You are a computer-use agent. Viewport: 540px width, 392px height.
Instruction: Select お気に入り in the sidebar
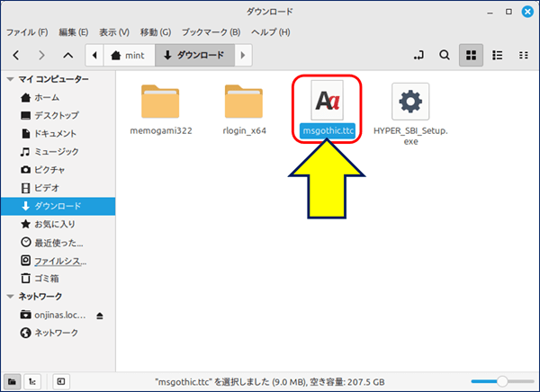point(58,225)
